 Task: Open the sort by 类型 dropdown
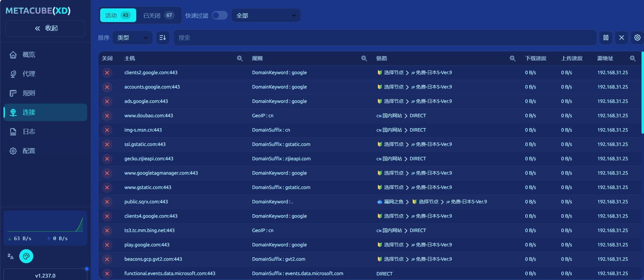(x=132, y=37)
